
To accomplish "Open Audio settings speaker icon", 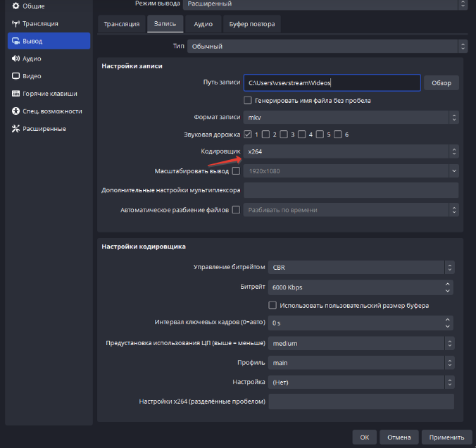I will [15, 58].
